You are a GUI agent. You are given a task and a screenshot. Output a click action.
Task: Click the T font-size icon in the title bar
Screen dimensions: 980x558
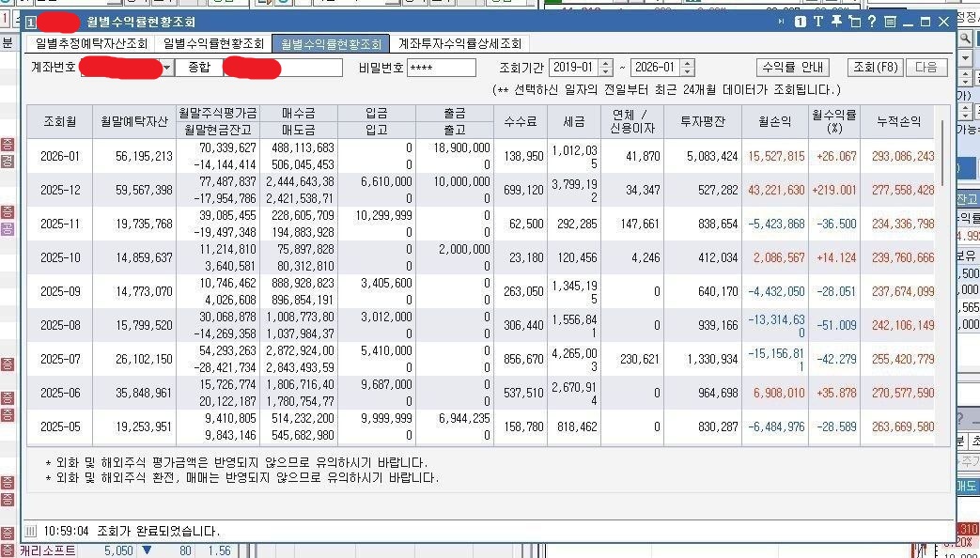point(818,23)
